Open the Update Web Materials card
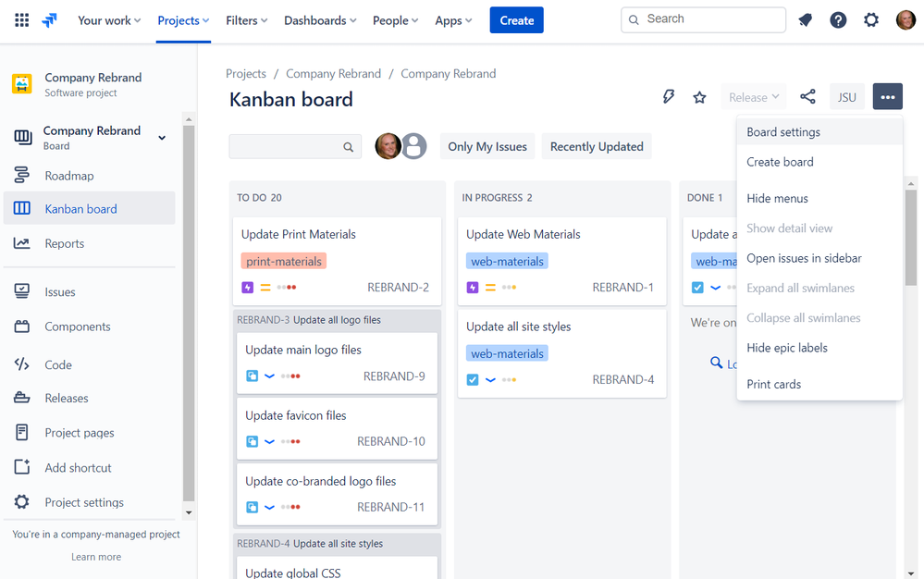This screenshot has width=924, height=579. [x=561, y=261]
